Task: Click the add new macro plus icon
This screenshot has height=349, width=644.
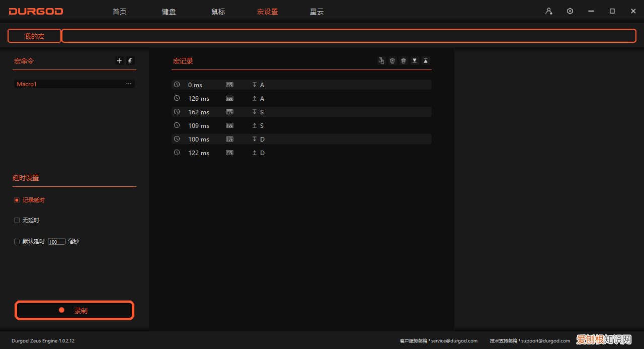Action: (119, 60)
